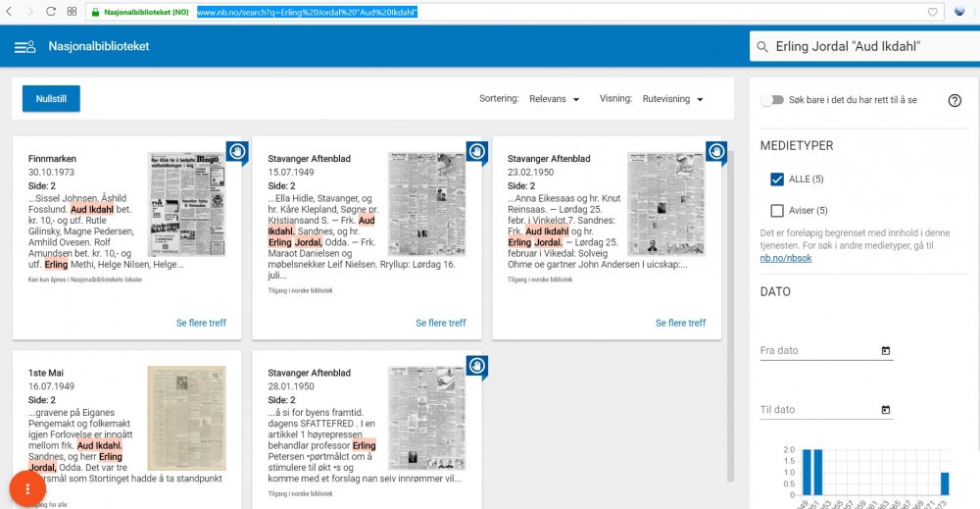
Task: Reload the page with browser refresh icon
Action: 51,12
